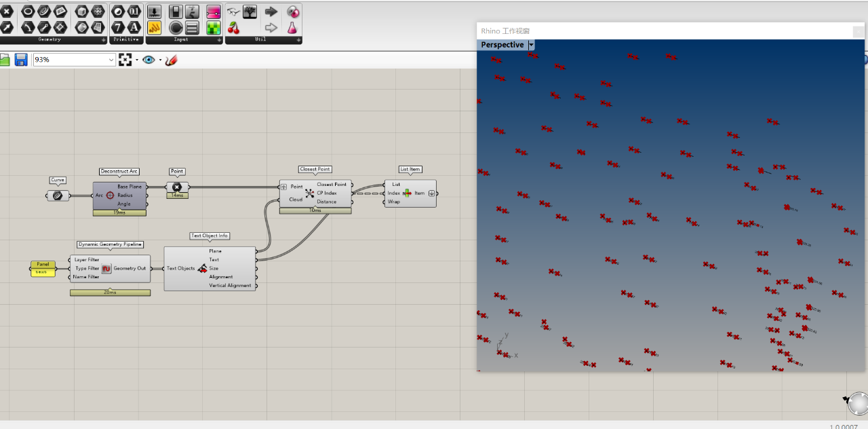Click the Perspective viewport label
The height and width of the screenshot is (429, 868).
(502, 45)
